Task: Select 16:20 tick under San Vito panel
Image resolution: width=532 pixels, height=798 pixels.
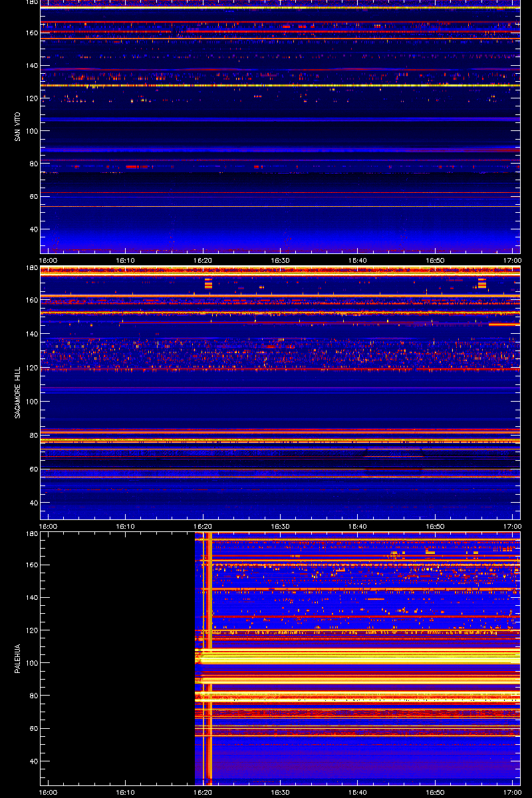Action: click(x=203, y=261)
